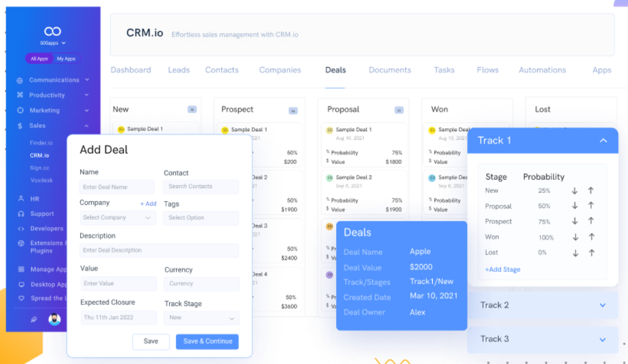Switch to the Companies tab

click(x=280, y=70)
